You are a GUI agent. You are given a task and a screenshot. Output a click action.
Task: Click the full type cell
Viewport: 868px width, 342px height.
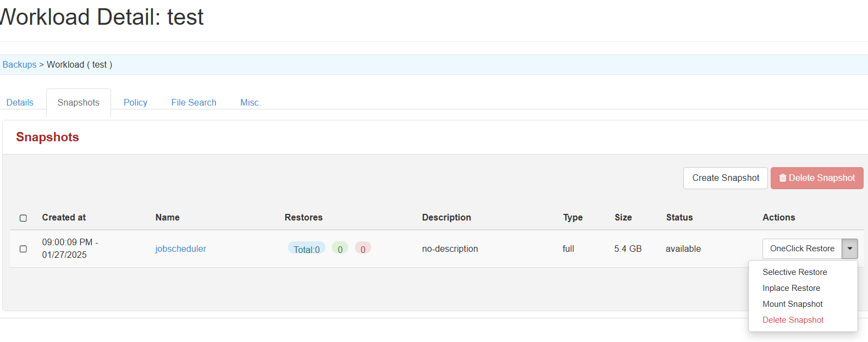(x=568, y=249)
